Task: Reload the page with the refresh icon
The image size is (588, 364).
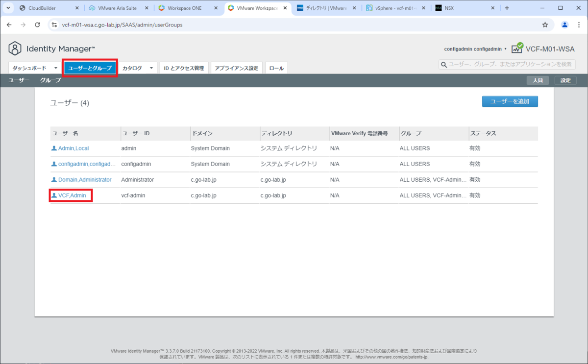Action: click(x=37, y=24)
